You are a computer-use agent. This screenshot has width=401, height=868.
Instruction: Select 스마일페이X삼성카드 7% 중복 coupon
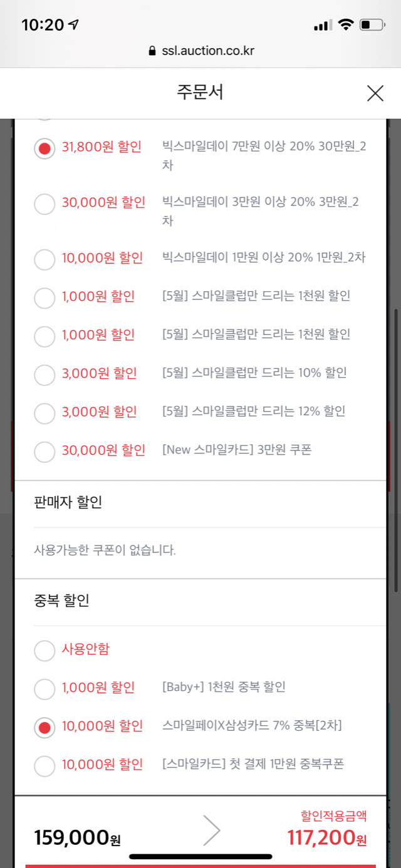44,728
